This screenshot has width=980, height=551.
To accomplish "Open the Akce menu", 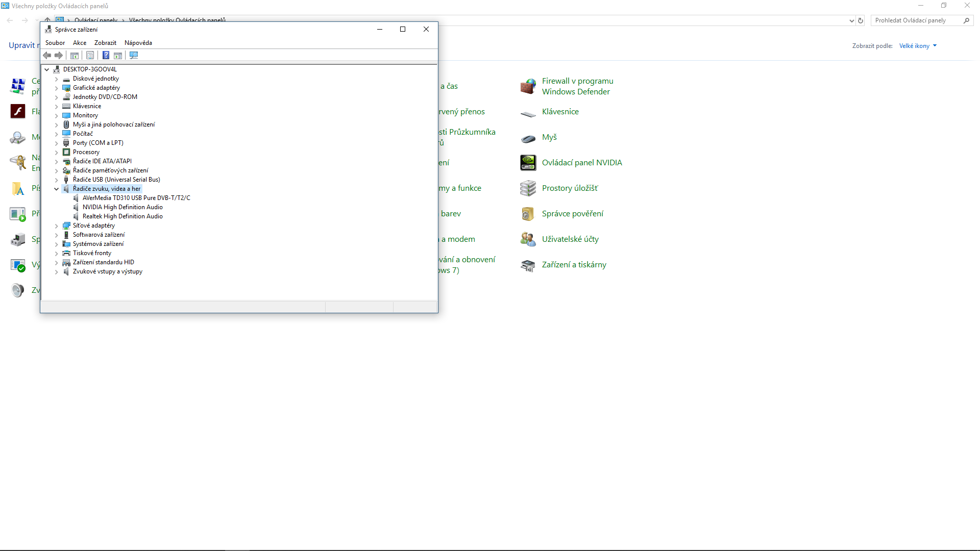I will click(x=80, y=43).
